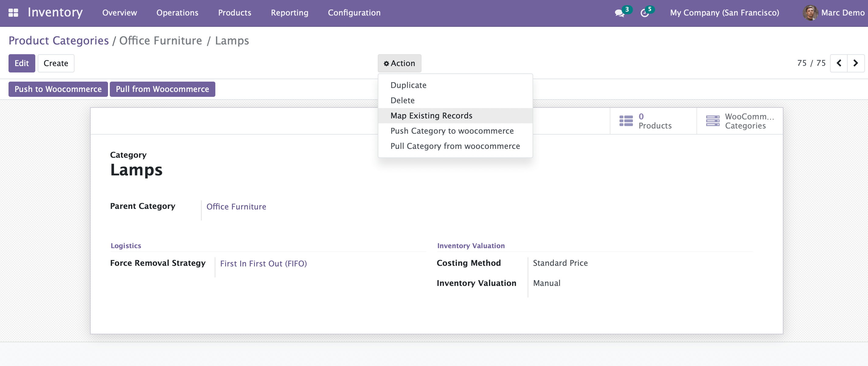Viewport: 868px width, 366px height.
Task: Select Map Existing Records from Action menu
Action: 431,116
